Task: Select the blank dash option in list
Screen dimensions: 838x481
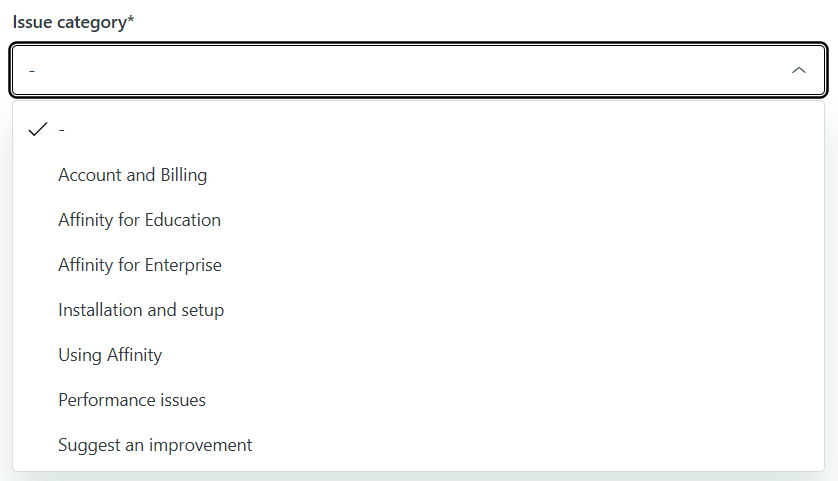Action: tap(62, 130)
